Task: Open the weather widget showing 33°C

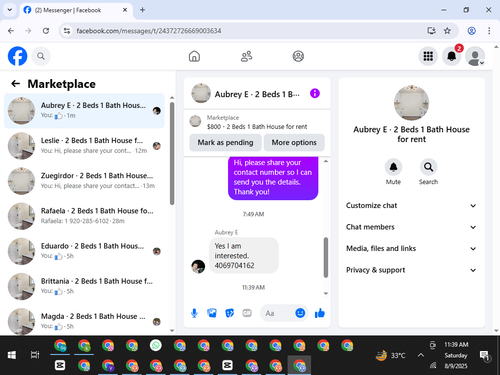Action: click(390, 355)
